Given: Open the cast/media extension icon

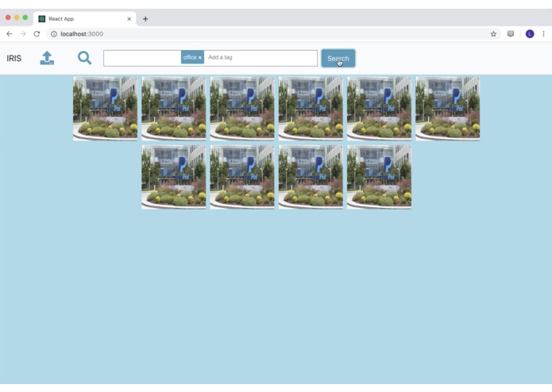Looking at the screenshot, I should point(511,34).
